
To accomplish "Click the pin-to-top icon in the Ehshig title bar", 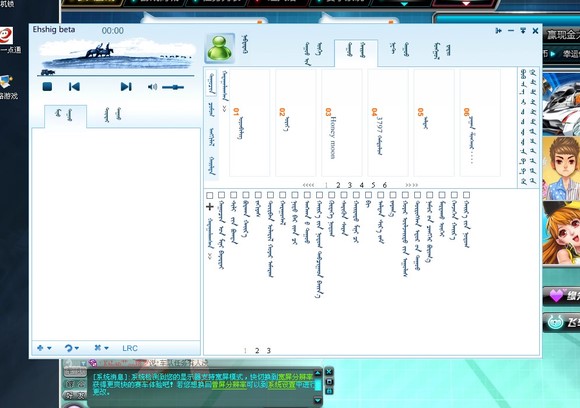I will pos(523,31).
